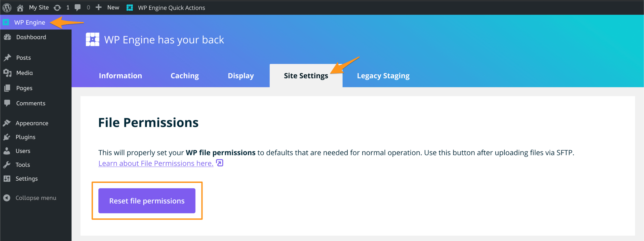
Task: Open the comments bubble icon in admin bar
Action: point(78,8)
